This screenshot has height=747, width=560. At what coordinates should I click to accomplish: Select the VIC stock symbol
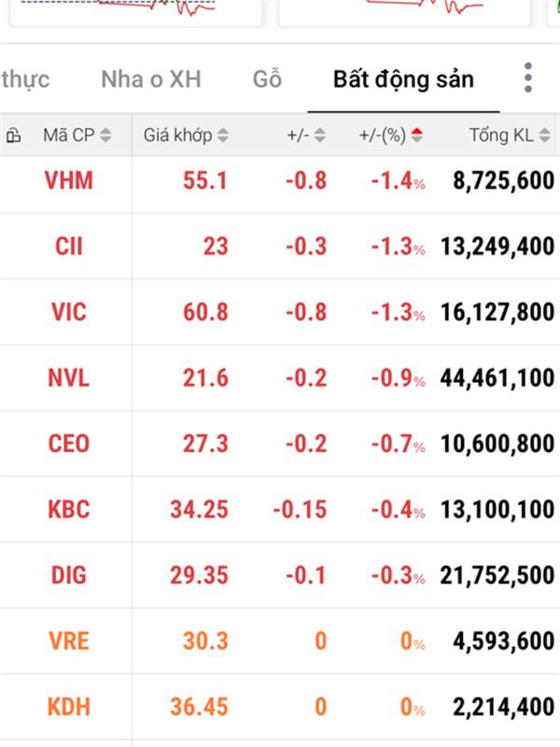point(68,312)
